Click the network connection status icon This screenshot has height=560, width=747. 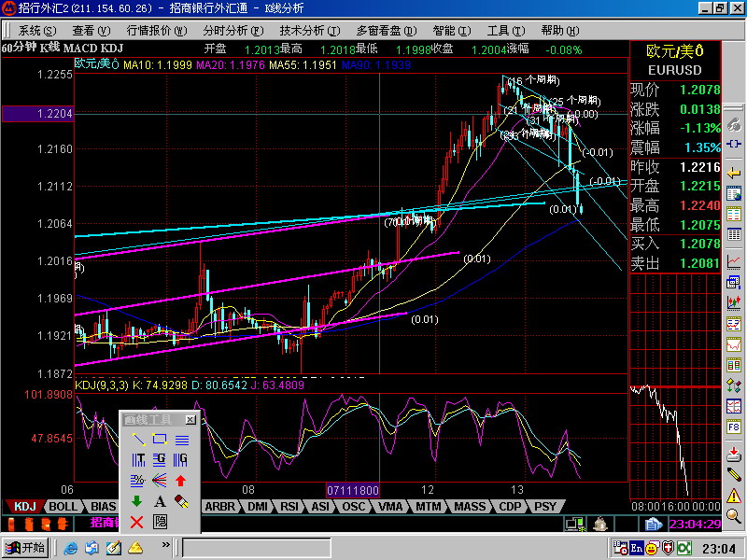pos(575,524)
